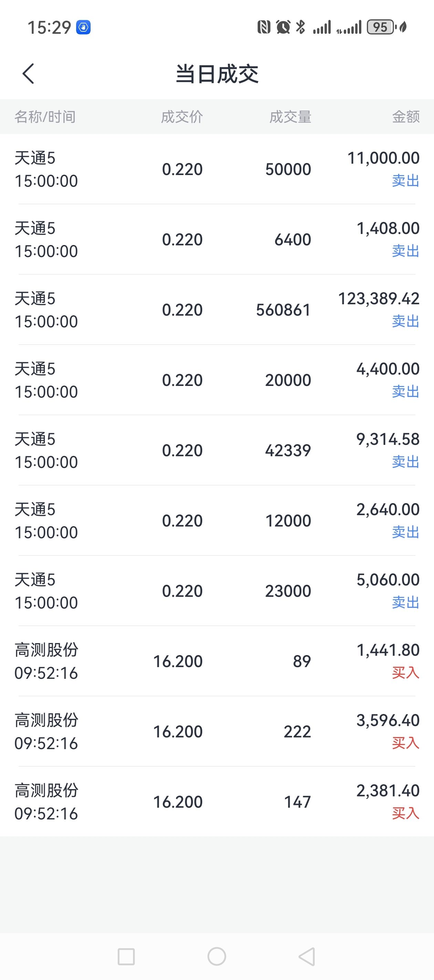Tap the 金额 column header

click(405, 117)
